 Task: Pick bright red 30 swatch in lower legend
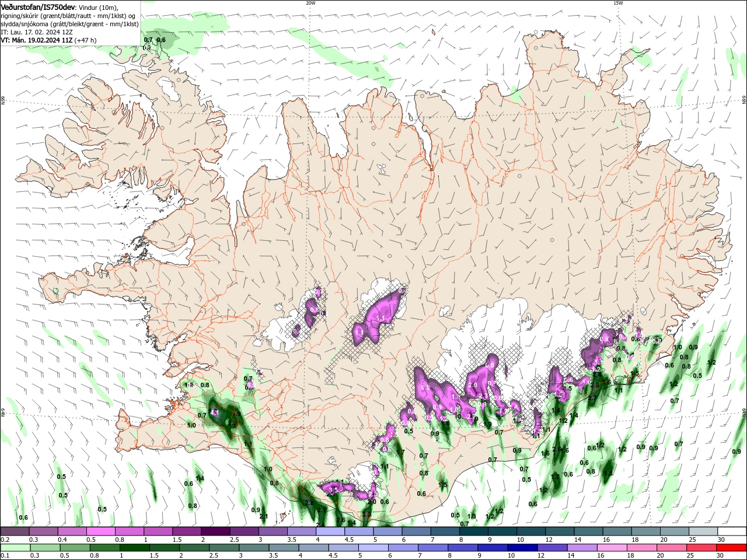pos(732,548)
